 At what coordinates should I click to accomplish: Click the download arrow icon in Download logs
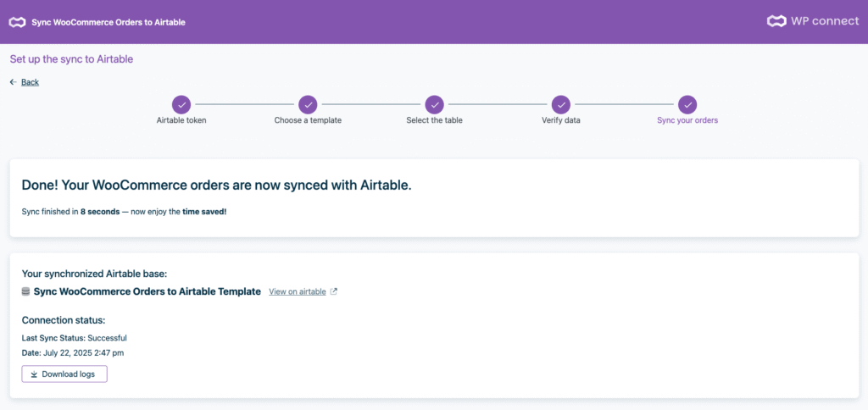tap(34, 374)
